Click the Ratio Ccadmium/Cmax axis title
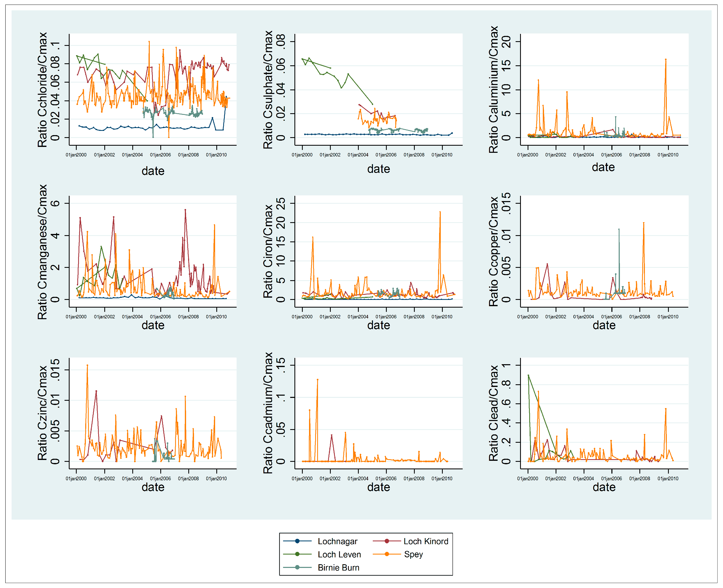 point(268,413)
